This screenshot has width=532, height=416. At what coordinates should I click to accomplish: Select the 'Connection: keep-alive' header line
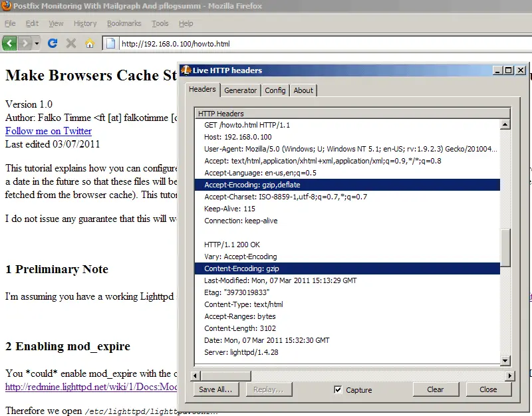[x=347, y=221]
